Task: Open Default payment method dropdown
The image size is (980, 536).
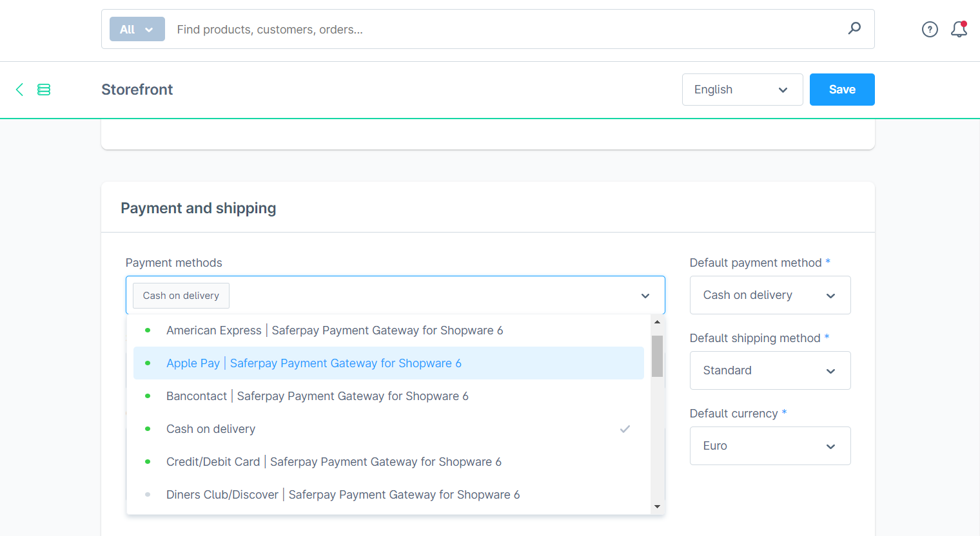Action: (770, 295)
